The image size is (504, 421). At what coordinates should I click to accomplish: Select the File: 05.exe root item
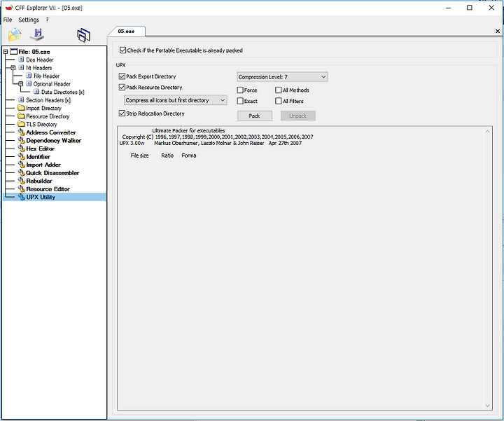coord(34,52)
